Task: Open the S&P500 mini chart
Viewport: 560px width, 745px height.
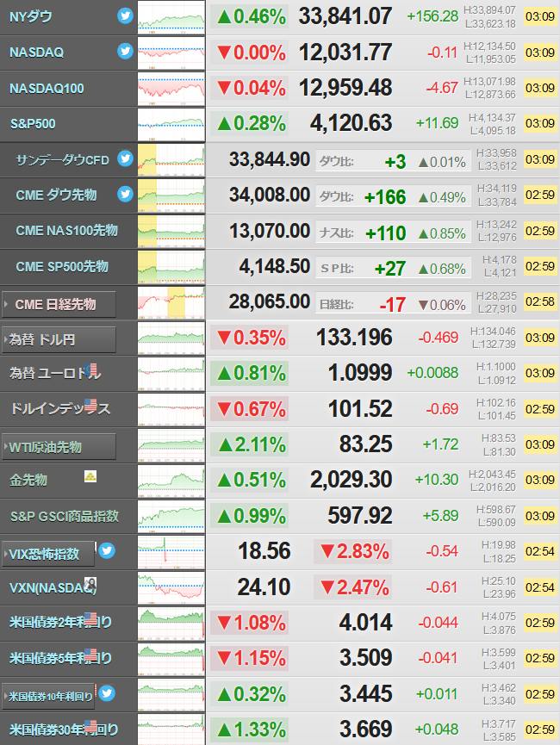Action: click(x=171, y=124)
